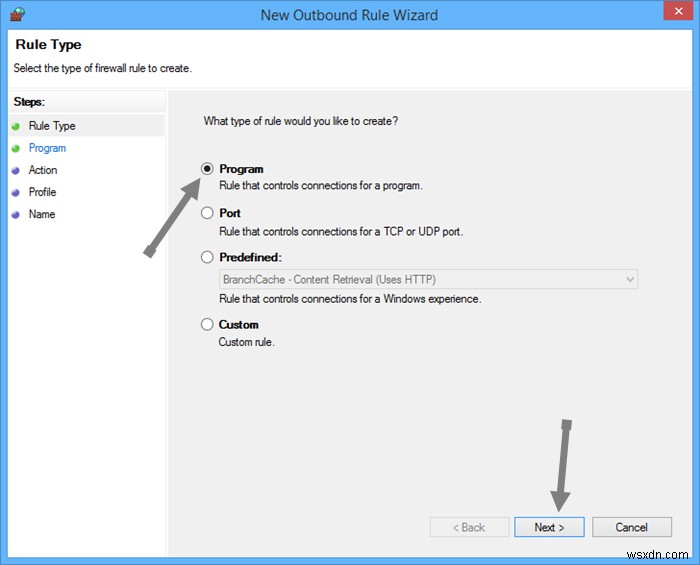Viewport: 700px width, 565px height.
Task: Click the 'New Outbound Rule Wizard' title text
Action: pos(349,15)
